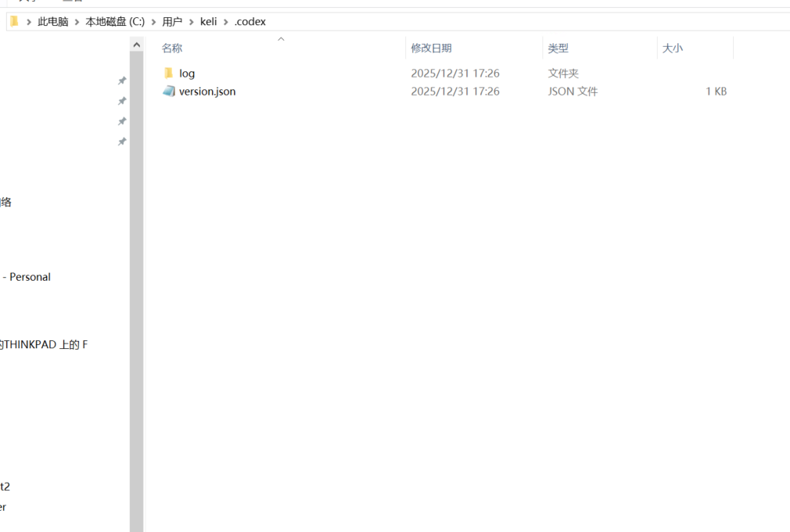The height and width of the screenshot is (532, 790).
Task: Navigate to 此电脑 in the address bar
Action: (52, 22)
